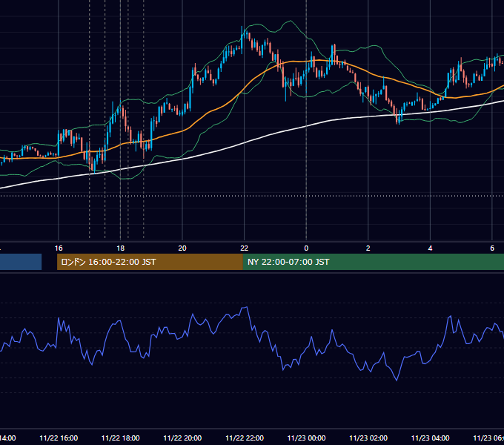The image size is (504, 445).
Task: Click the '6' hour label on the chart axis
Action: tap(492, 248)
